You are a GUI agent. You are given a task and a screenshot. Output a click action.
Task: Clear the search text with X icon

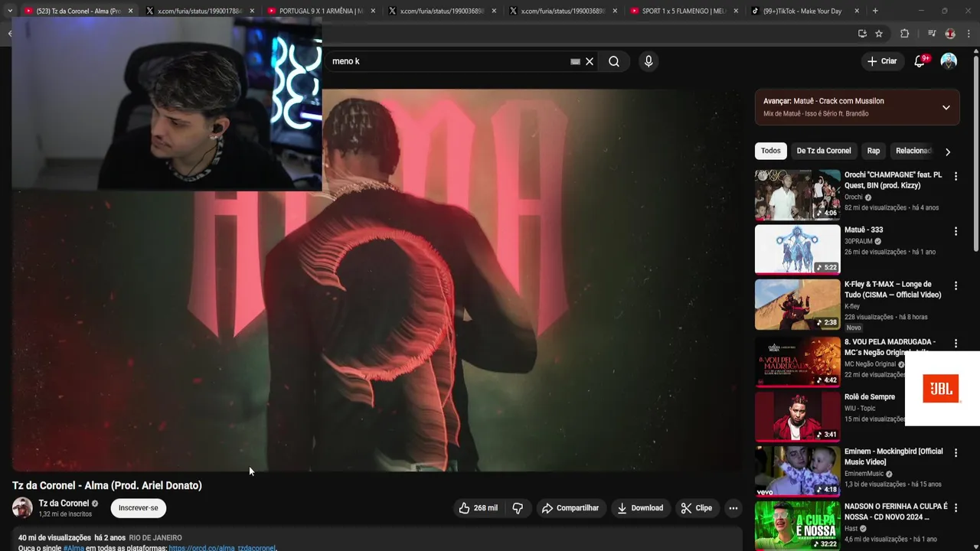click(x=590, y=61)
